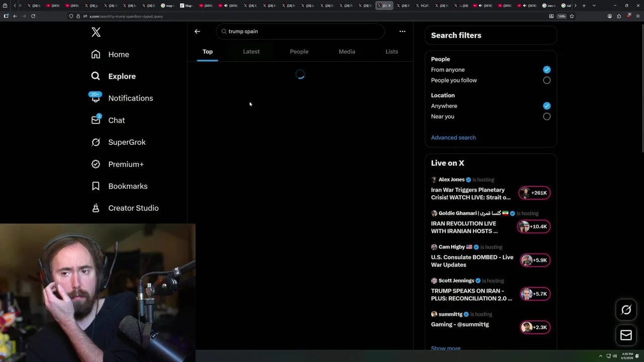Click Scott Jennings host name
Image resolution: width=644 pixels, height=362 pixels.
[x=456, y=281]
